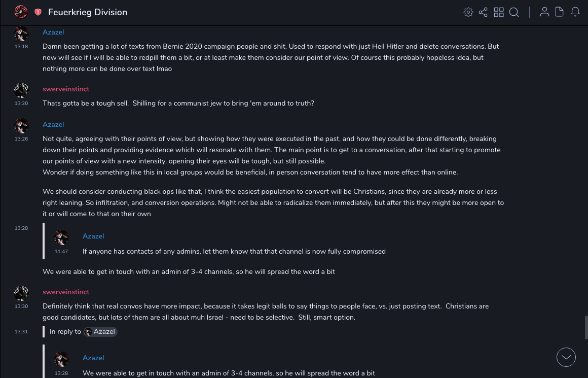The width and height of the screenshot is (588, 378).
Task: Click the room title in the header
Action: click(88, 12)
